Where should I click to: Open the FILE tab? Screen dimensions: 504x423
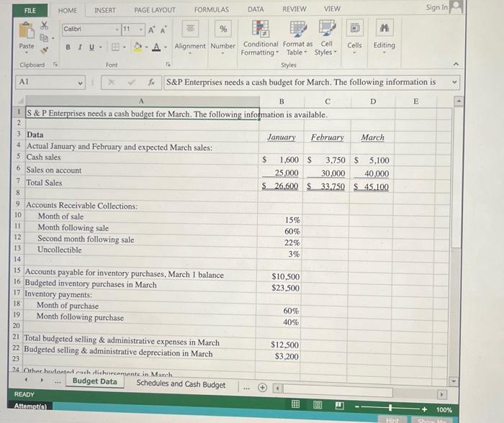(x=30, y=10)
